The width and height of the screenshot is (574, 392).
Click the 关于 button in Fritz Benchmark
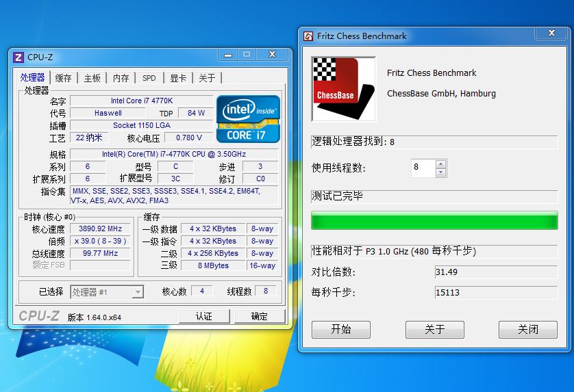point(434,330)
